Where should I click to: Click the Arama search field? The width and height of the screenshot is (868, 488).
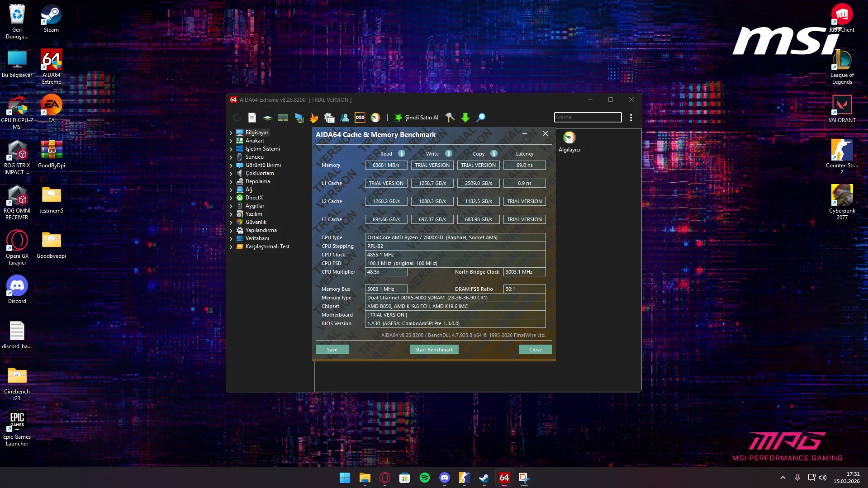(588, 118)
